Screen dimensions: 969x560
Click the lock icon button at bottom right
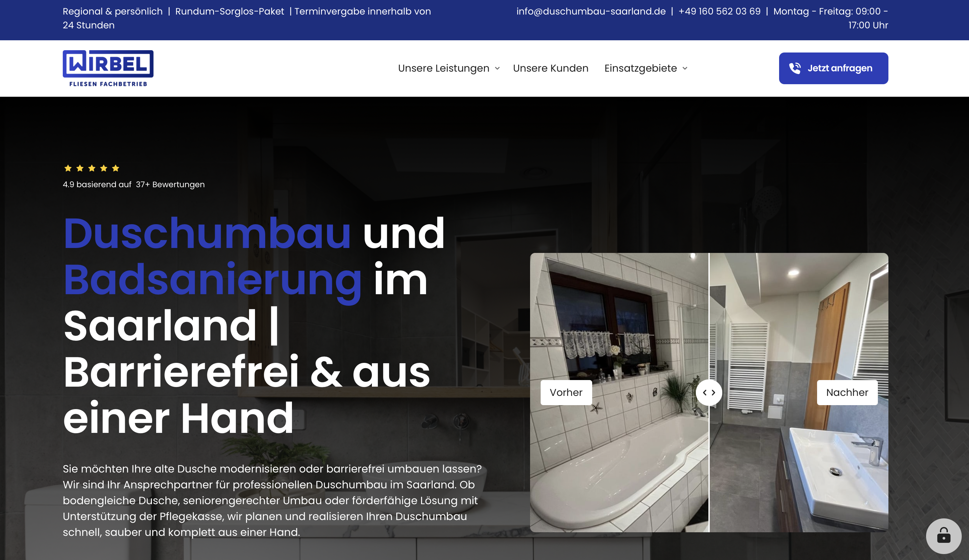point(944,536)
